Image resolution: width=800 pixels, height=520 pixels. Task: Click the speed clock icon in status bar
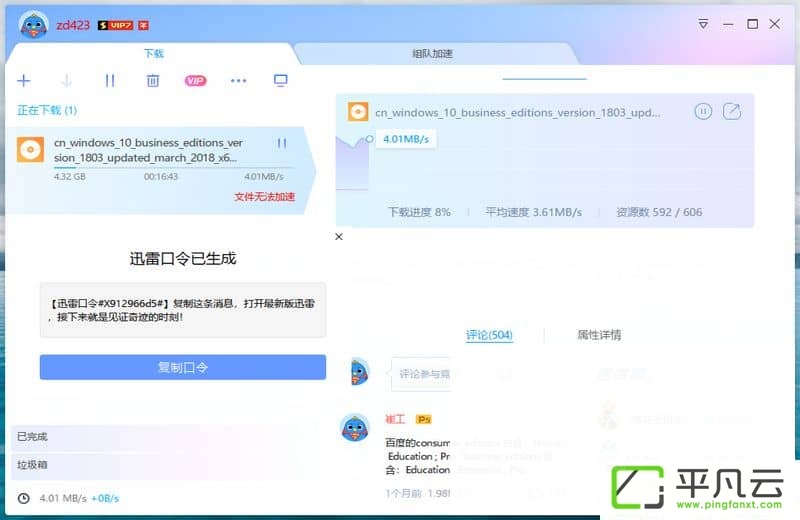[x=23, y=499]
